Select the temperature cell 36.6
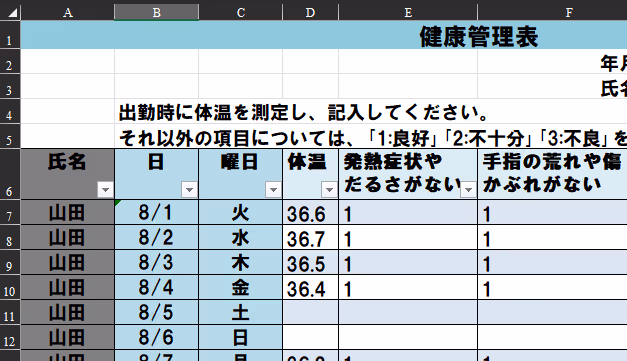Viewport: 627px width, 361px height. click(311, 212)
